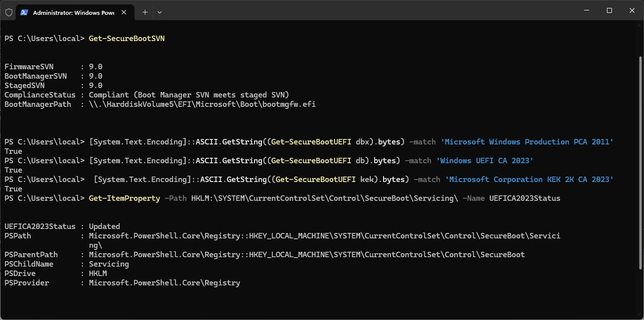The width and height of the screenshot is (644, 320).
Task: Minimize the terminal window
Action: (587, 10)
